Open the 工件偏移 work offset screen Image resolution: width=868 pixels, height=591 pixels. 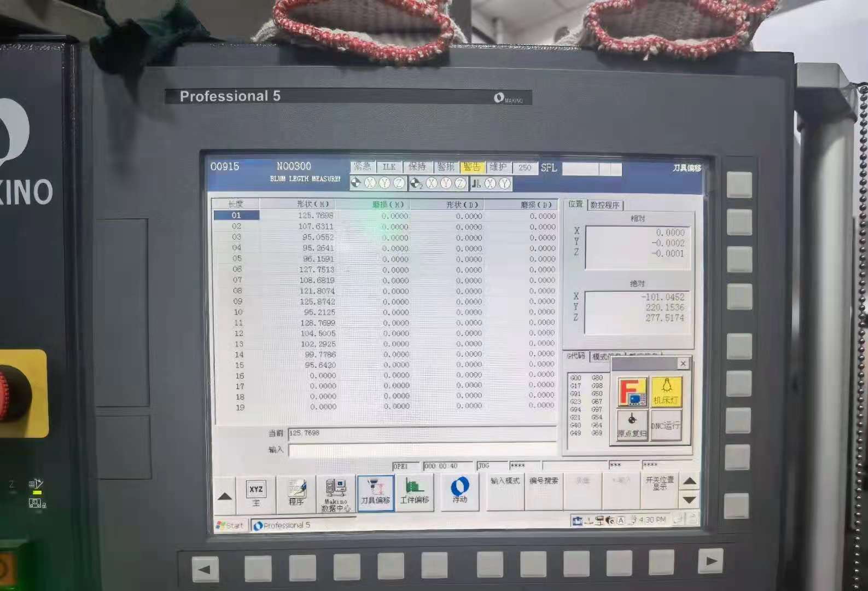click(x=415, y=493)
